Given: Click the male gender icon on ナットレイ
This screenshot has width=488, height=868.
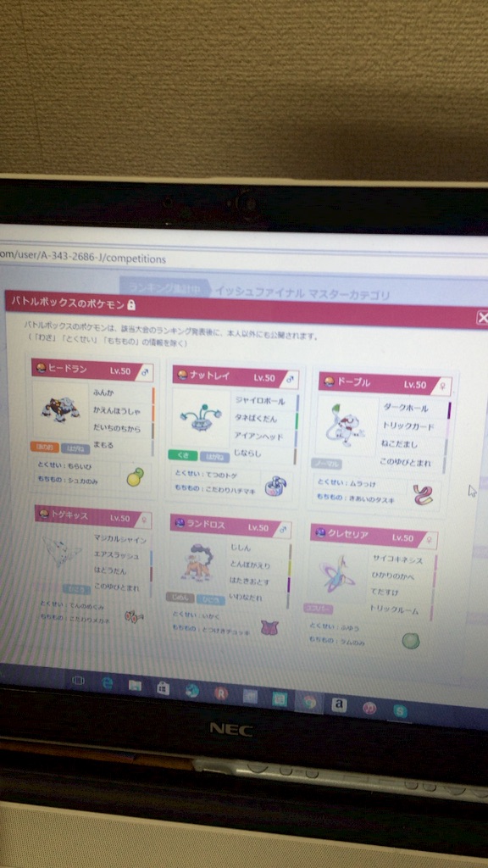Looking at the screenshot, I should point(290,380).
